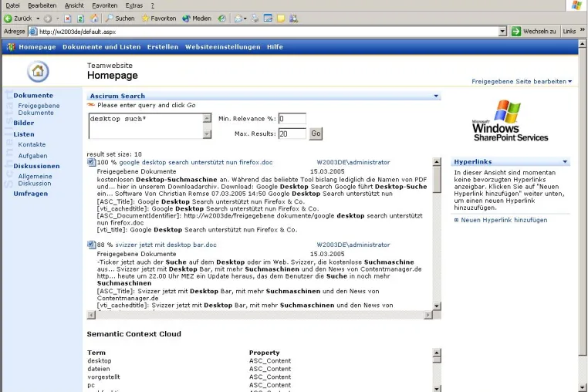Click Freigegebene Dokumente in Schnellstart sidebar

coord(39,109)
